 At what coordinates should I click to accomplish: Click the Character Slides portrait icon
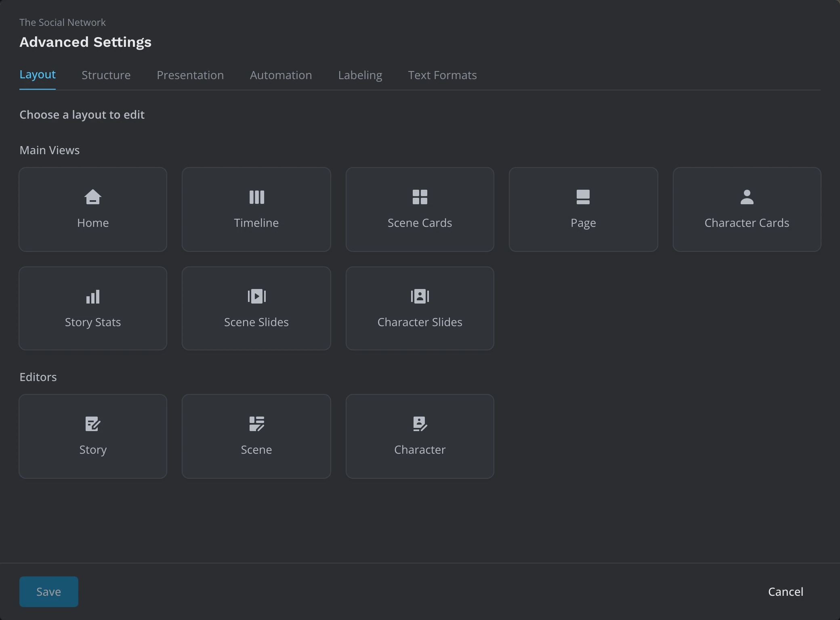(x=420, y=296)
